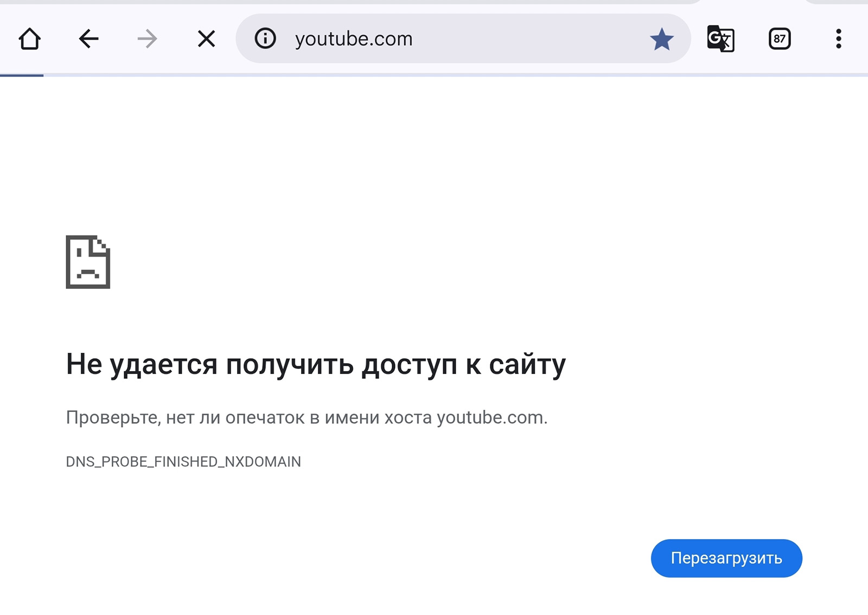
Task: Open the three-dot browser menu
Action: click(x=838, y=39)
